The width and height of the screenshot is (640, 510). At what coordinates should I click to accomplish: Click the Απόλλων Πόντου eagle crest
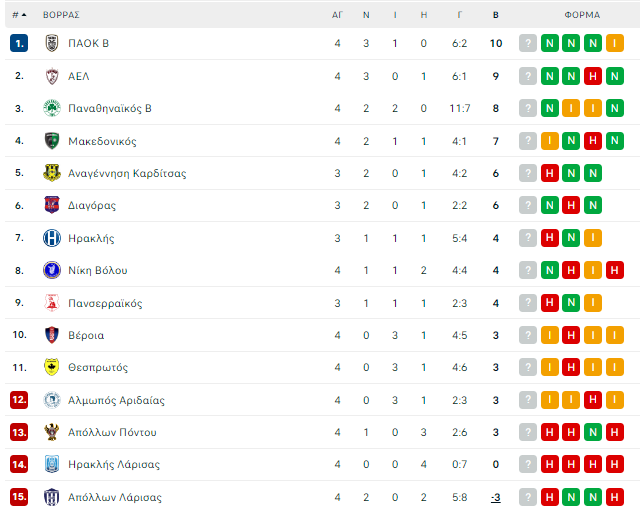click(x=52, y=432)
